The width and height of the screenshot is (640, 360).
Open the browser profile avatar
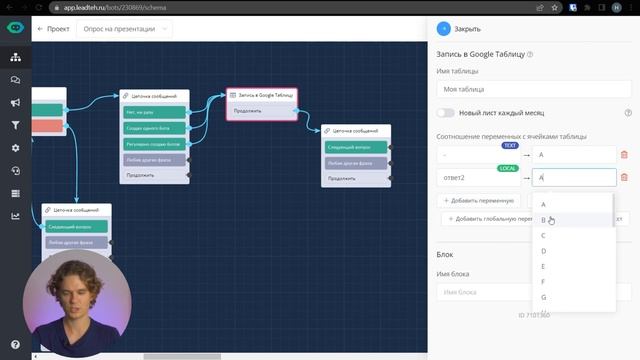point(617,7)
